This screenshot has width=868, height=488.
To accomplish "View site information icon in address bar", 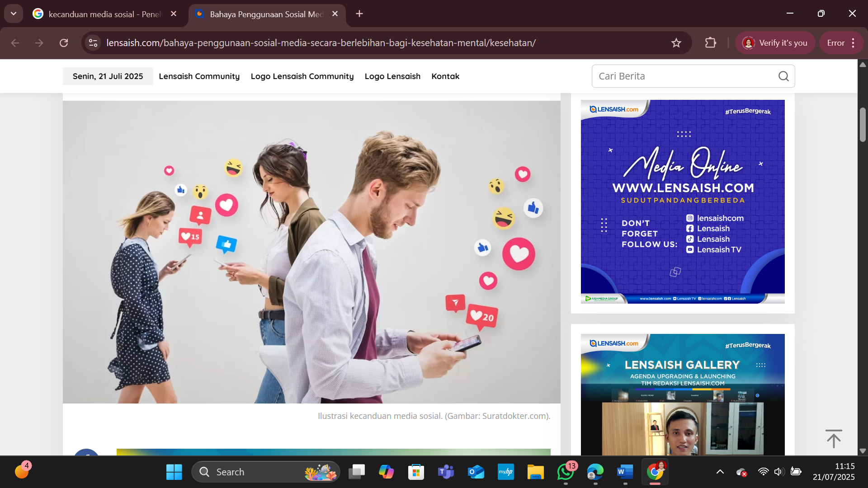I will 93,43.
